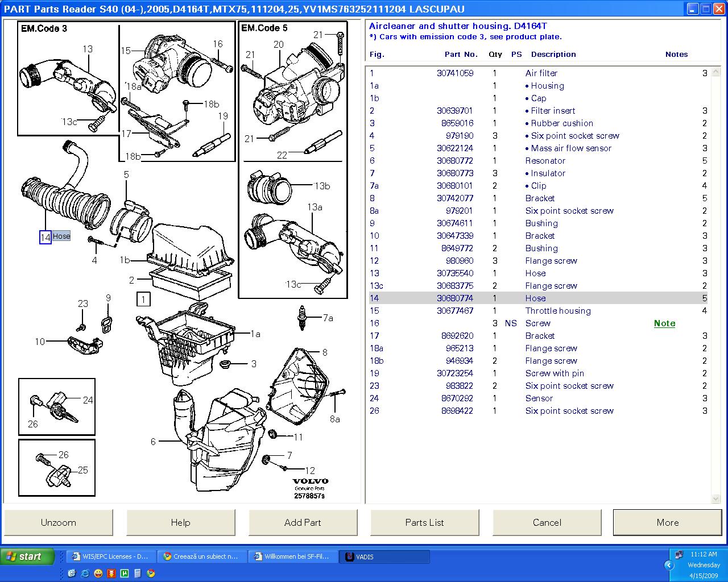Select Six point socket screw 8698422
728x582 pixels.
pyautogui.click(x=538, y=411)
